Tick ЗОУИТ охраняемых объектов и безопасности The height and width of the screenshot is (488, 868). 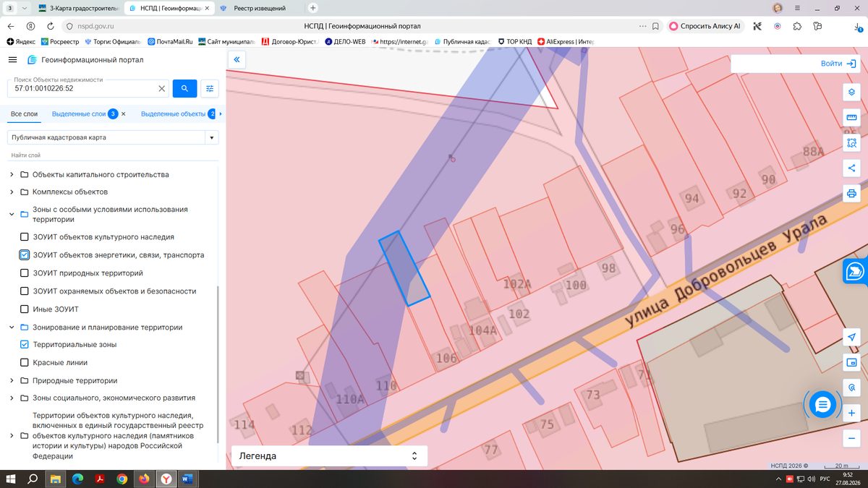pyautogui.click(x=25, y=291)
